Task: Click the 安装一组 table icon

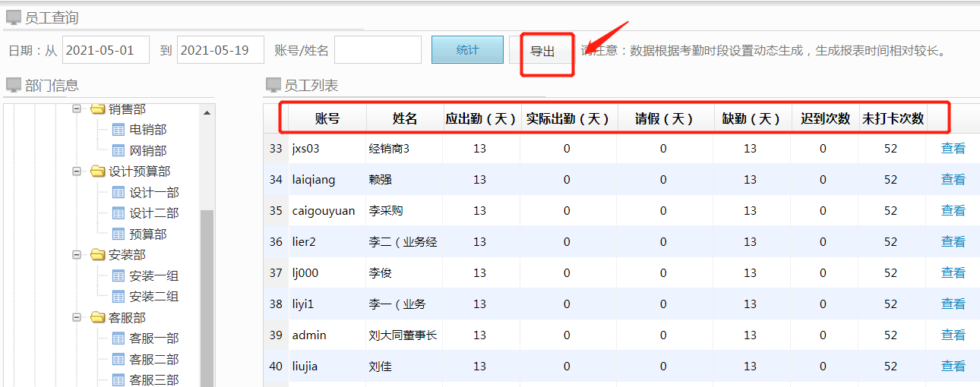Action: click(x=119, y=276)
